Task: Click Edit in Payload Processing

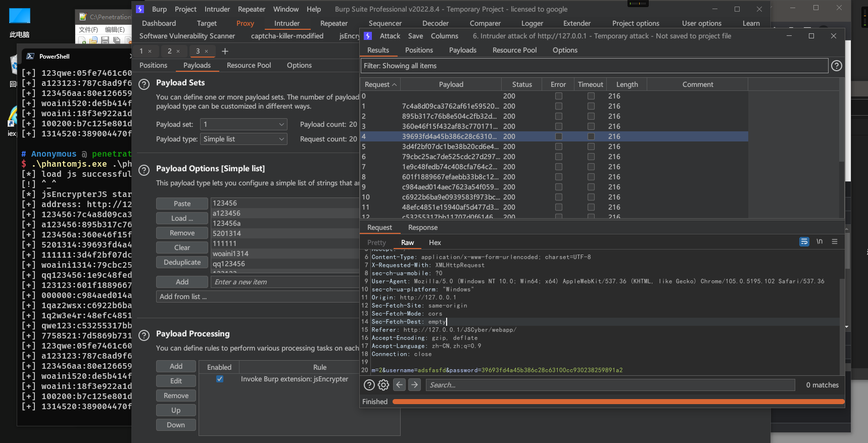Action: (176, 381)
